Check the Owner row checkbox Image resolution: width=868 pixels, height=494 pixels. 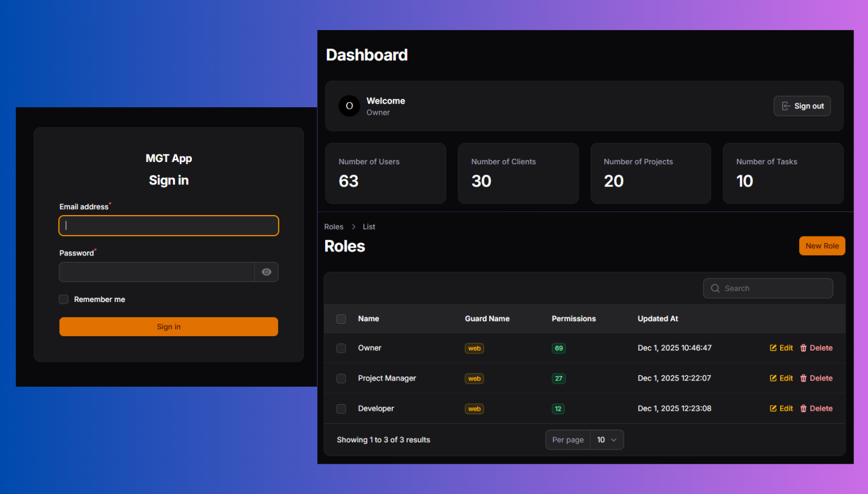coord(341,348)
